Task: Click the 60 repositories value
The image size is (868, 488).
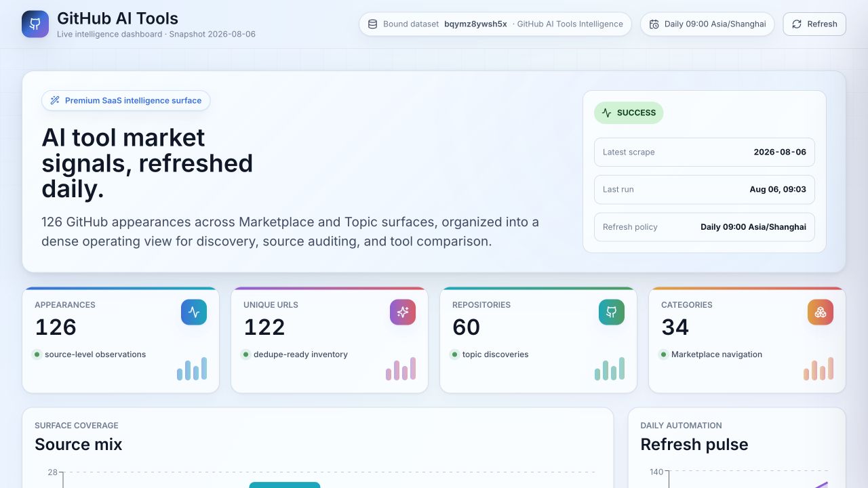Action: [466, 327]
